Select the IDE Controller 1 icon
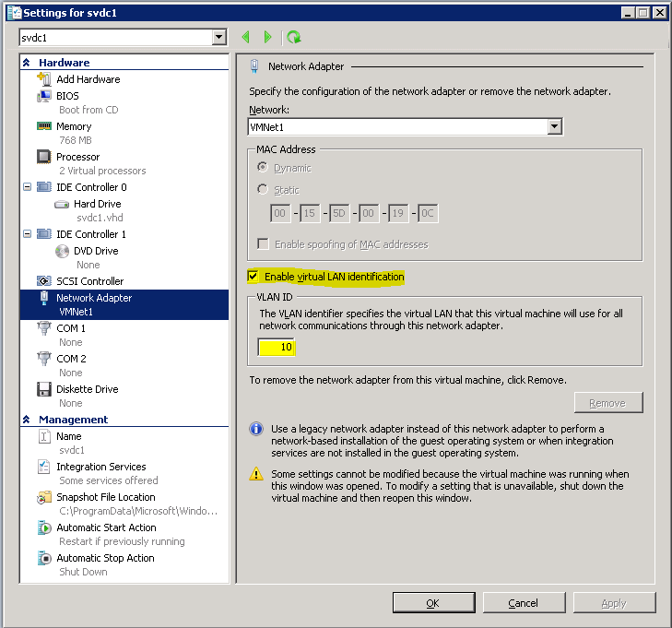 coord(43,234)
